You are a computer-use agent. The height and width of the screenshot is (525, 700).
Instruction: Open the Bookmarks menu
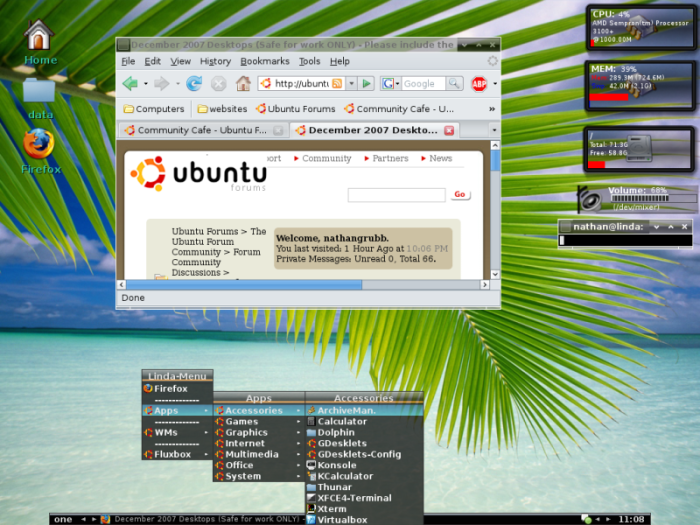265,61
